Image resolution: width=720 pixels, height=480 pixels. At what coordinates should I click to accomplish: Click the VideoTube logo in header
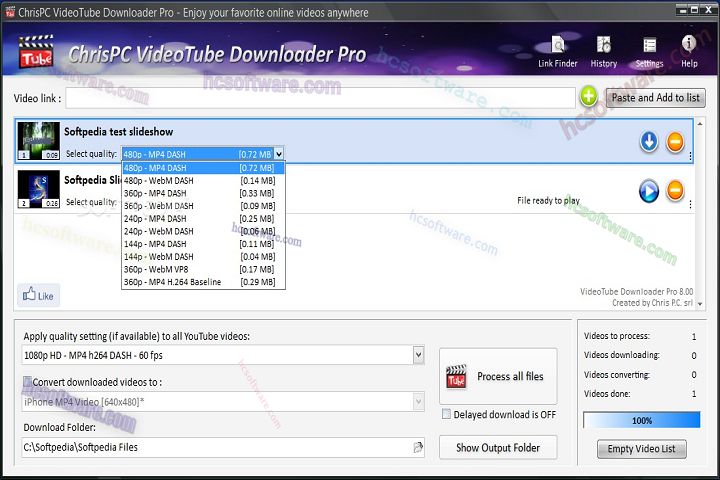point(36,51)
